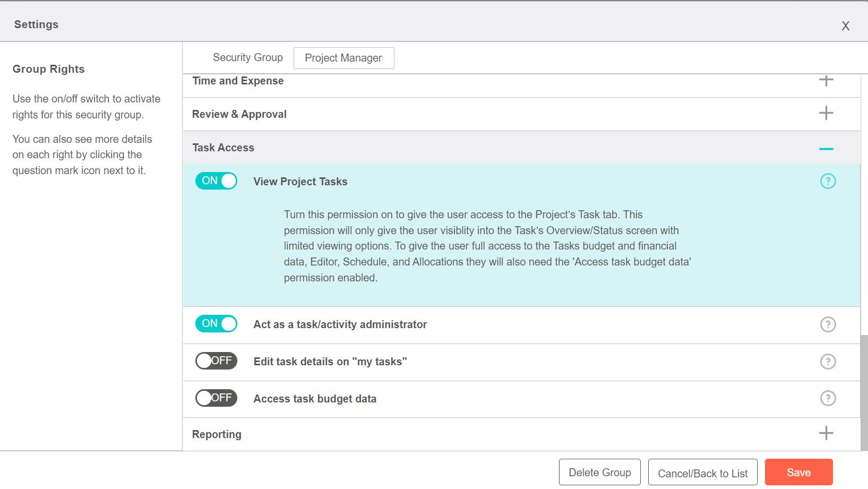
Task: Open help icon for Edit task details
Action: point(828,362)
